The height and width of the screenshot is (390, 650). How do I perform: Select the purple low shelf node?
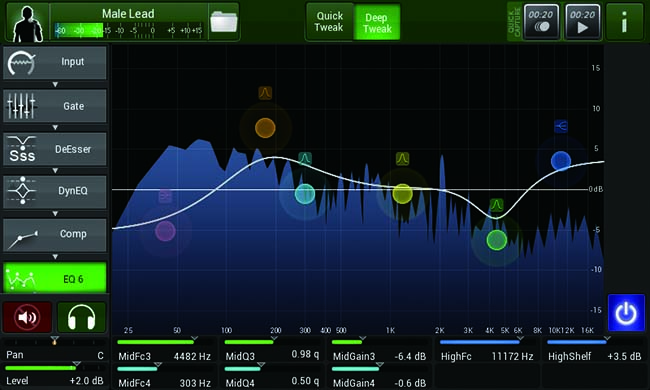[x=165, y=231]
